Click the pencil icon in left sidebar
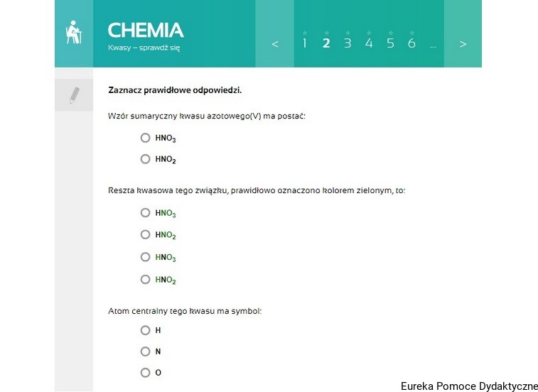The width and height of the screenshot is (538, 392). pos(73,95)
